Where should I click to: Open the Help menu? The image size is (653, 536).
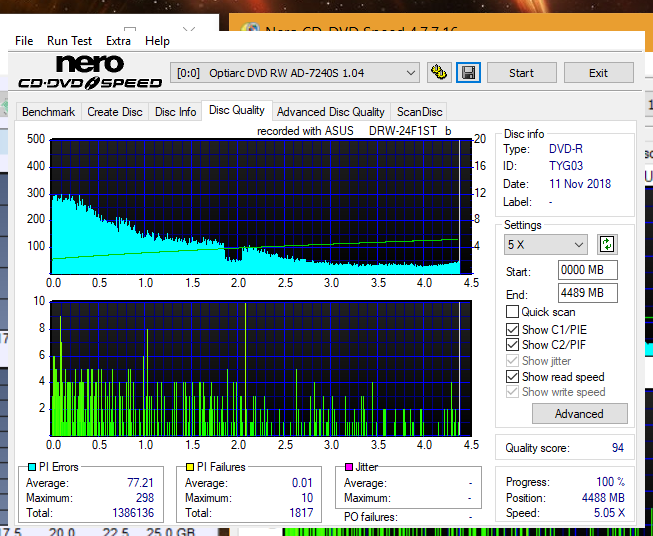[157, 41]
